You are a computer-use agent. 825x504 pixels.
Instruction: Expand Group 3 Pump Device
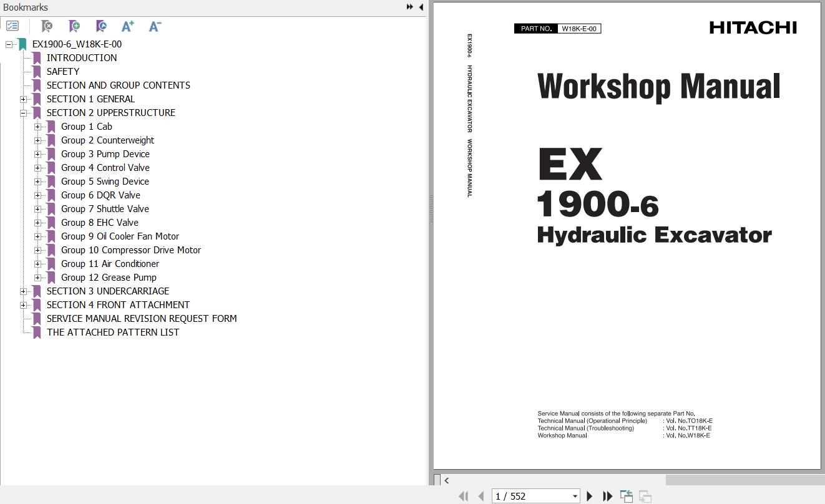coord(37,154)
